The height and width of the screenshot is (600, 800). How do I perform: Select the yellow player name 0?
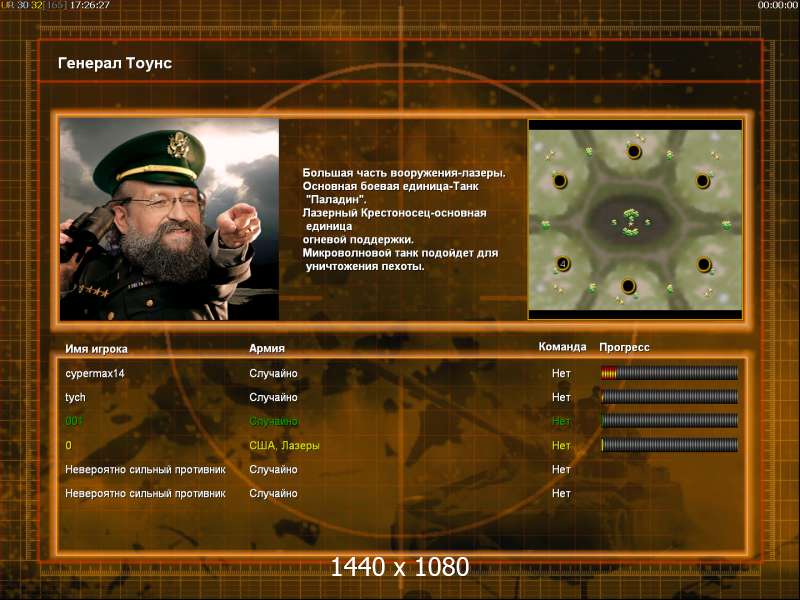(x=68, y=445)
